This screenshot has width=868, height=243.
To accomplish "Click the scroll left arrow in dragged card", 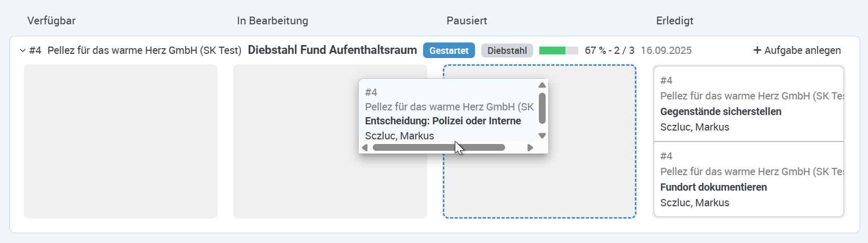I will pyautogui.click(x=364, y=148).
